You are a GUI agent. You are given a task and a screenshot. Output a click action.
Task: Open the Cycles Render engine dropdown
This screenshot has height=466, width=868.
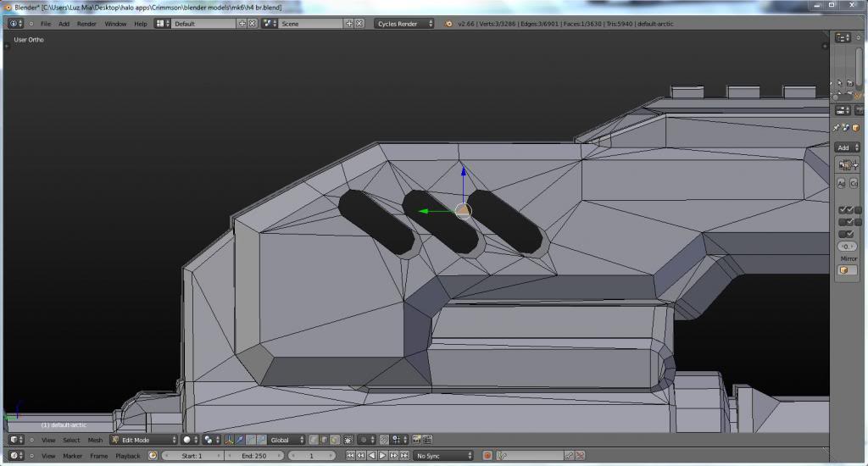pyautogui.click(x=403, y=24)
